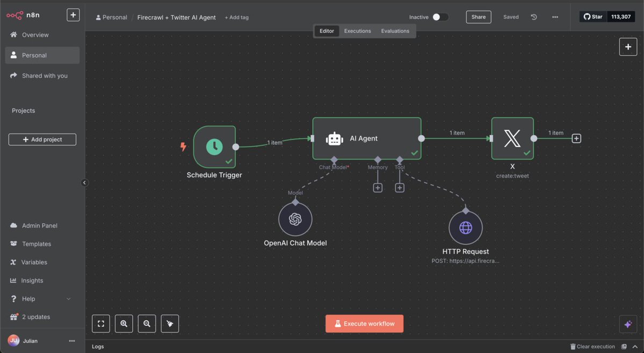
Task: Click Chat Model connector diamond
Action: tap(334, 159)
